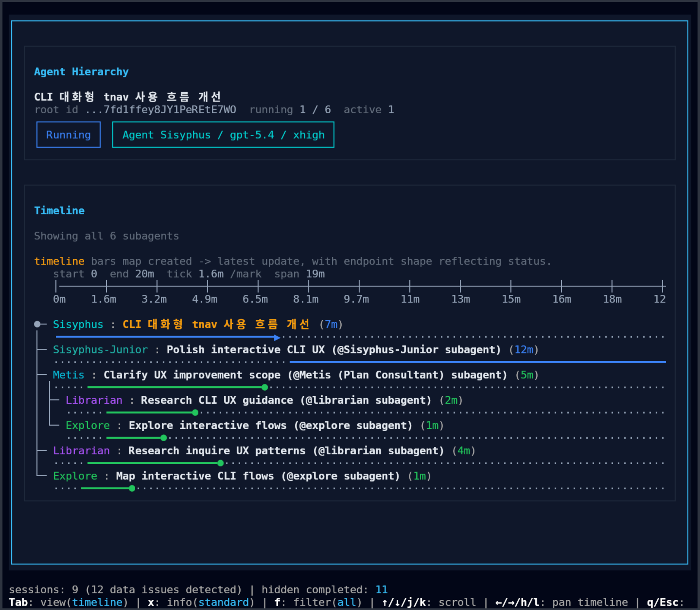Viewport: 700px width, 610px height.
Task: Click the Sisyphus-Junior blue running bar
Action: pyautogui.click(x=478, y=362)
